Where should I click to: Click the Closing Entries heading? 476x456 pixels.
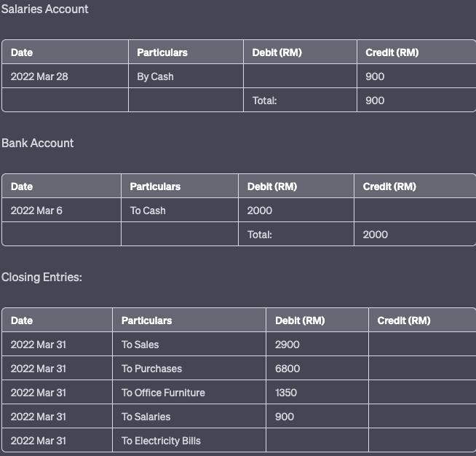(x=41, y=277)
